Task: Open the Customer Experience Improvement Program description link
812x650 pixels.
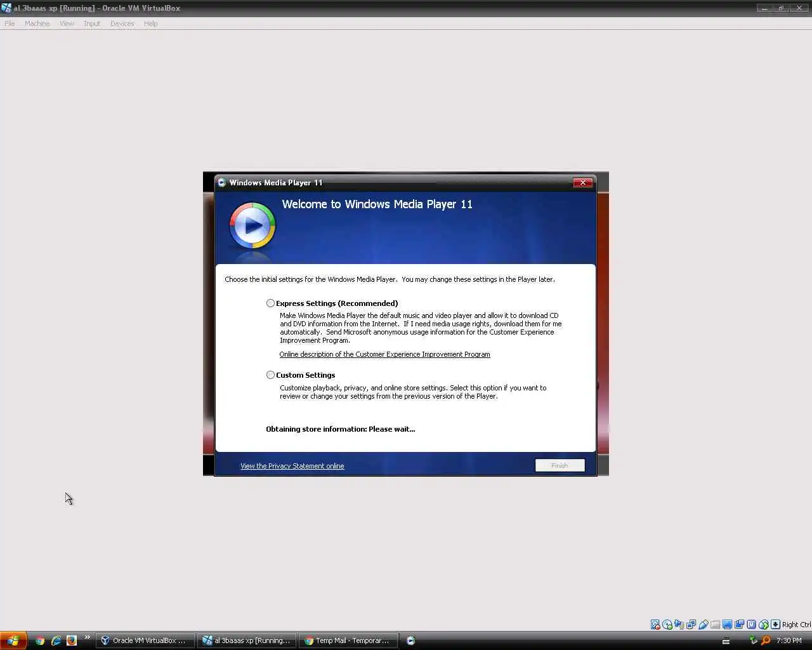Action: [x=384, y=354]
